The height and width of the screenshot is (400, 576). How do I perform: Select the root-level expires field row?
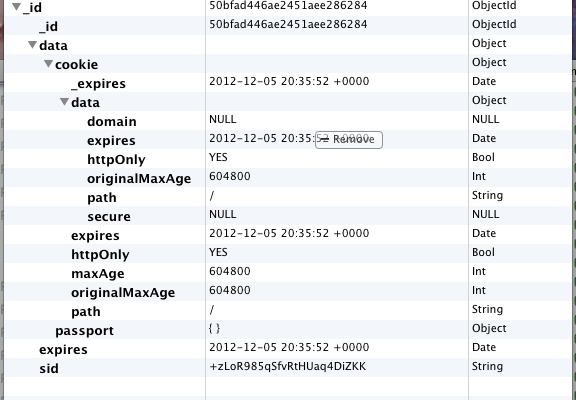[288, 349]
